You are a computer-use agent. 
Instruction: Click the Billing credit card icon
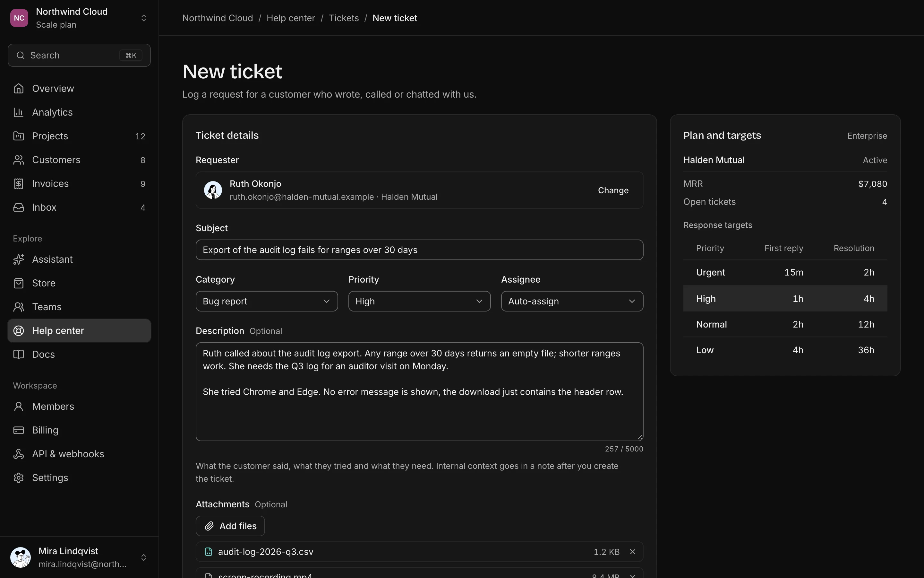coord(18,430)
